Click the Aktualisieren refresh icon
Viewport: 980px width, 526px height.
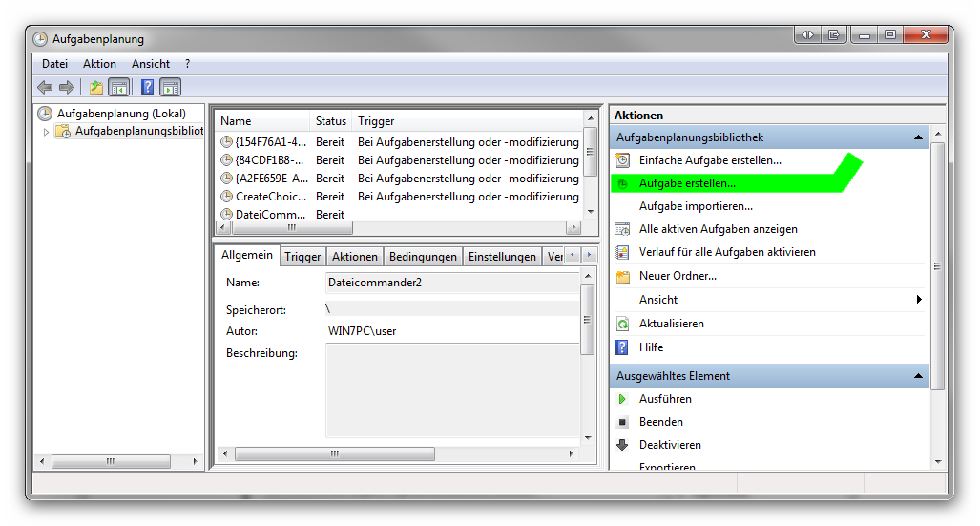622,324
